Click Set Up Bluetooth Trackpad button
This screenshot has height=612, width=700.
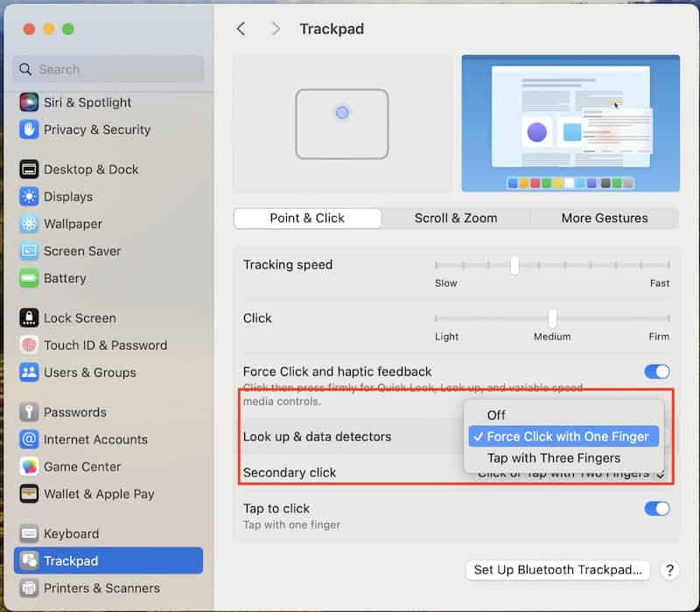tap(557, 570)
